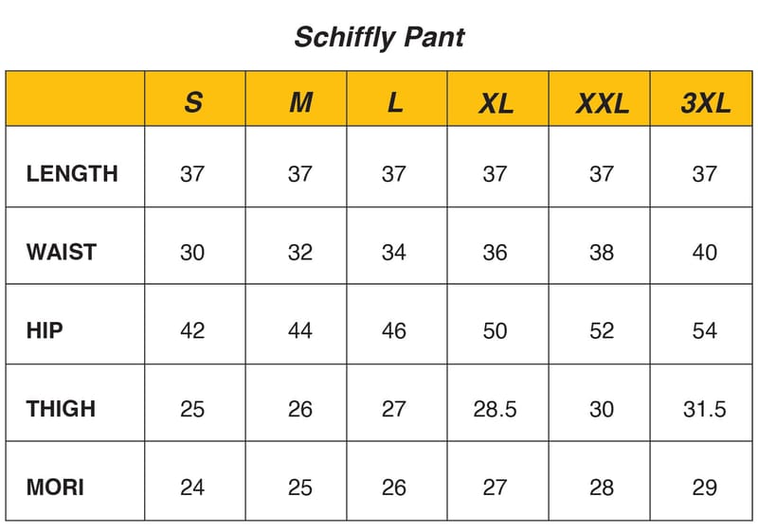Click the XXL size column header
The image size is (758, 532).
coord(602,103)
